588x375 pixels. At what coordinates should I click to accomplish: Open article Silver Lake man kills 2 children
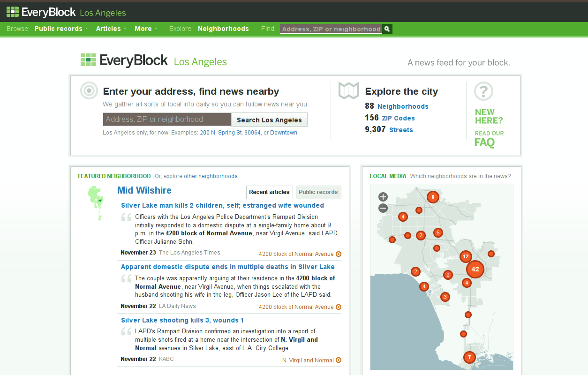point(222,205)
